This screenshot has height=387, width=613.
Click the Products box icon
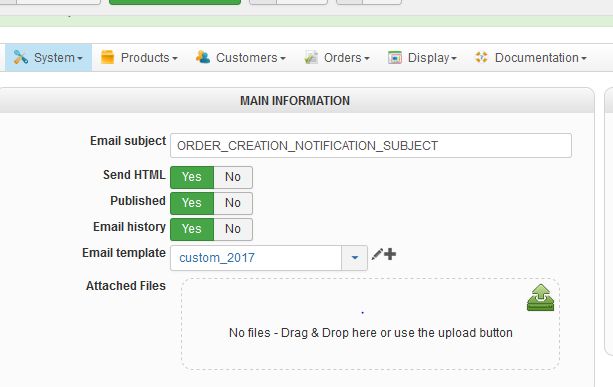pyautogui.click(x=107, y=57)
